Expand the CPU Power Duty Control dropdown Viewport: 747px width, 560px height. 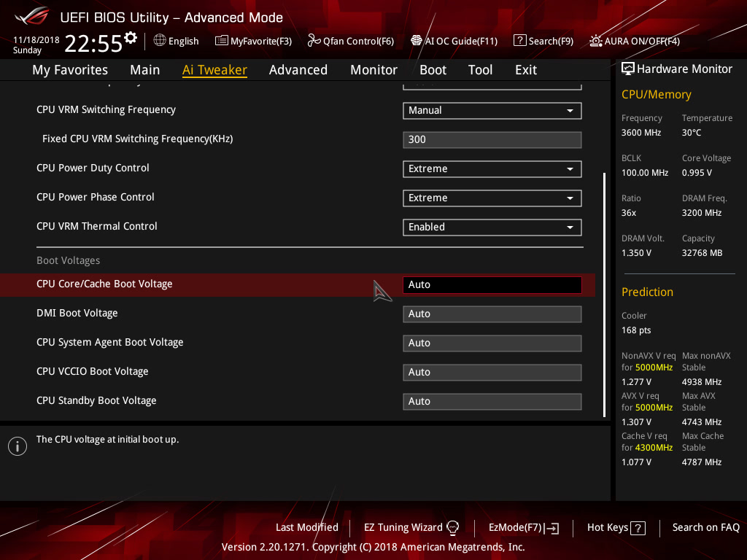[492, 169]
